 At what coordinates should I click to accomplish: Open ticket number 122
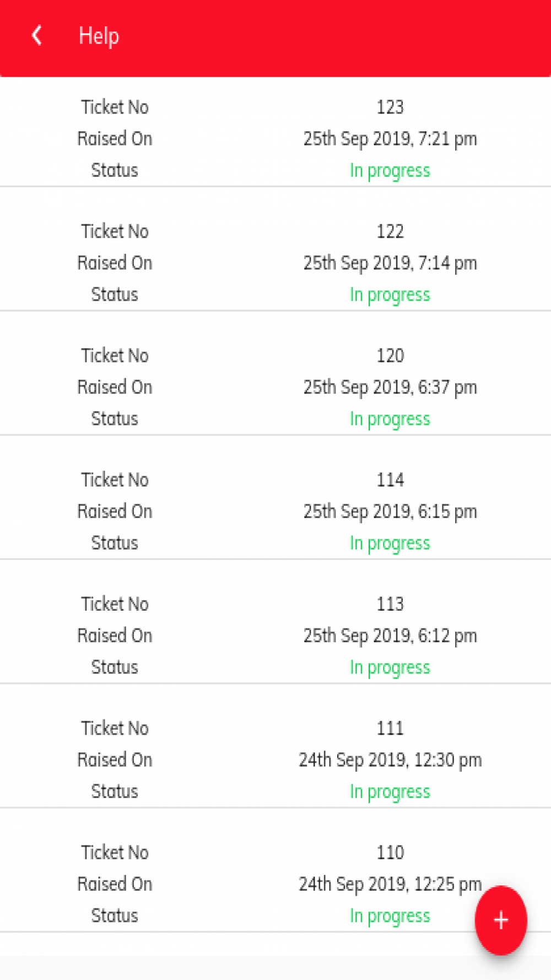[390, 231]
